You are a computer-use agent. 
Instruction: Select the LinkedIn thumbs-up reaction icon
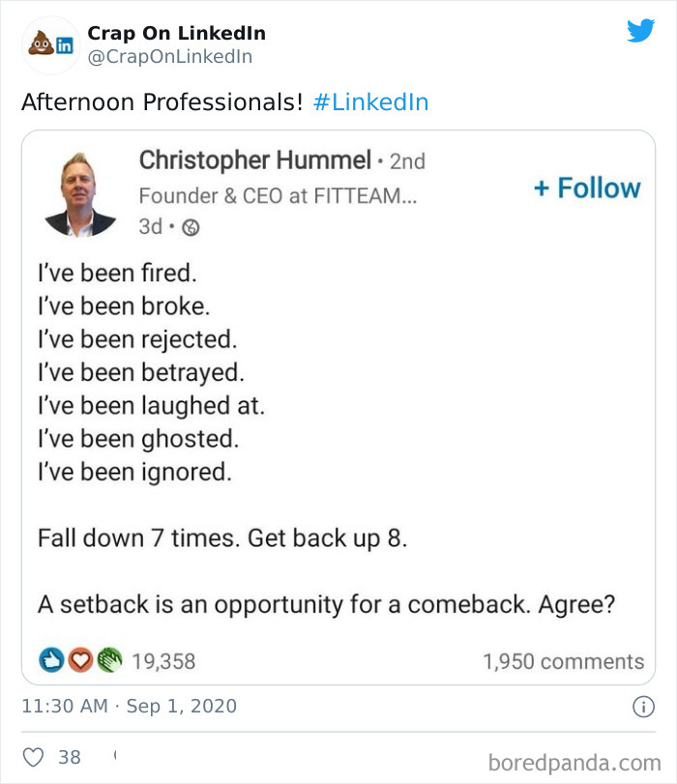tap(50, 661)
